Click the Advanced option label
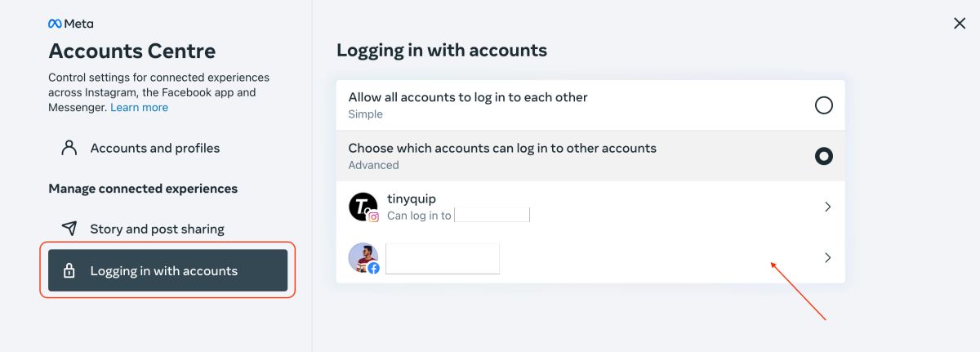 click(373, 165)
